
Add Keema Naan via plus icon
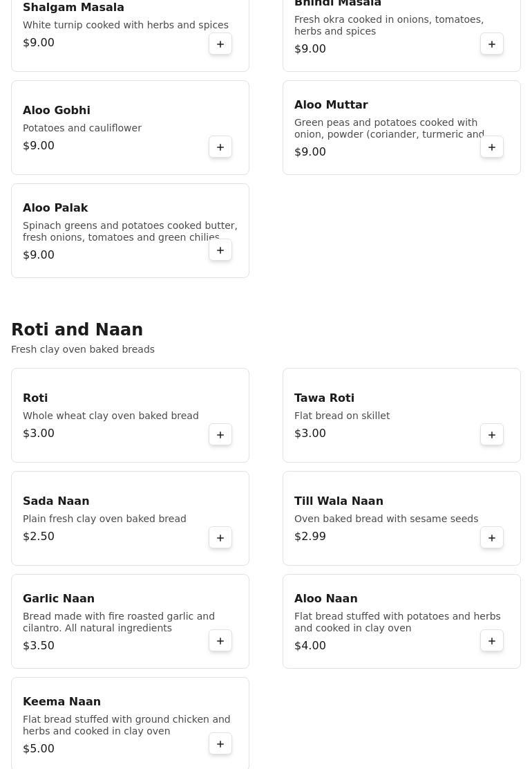point(220,744)
